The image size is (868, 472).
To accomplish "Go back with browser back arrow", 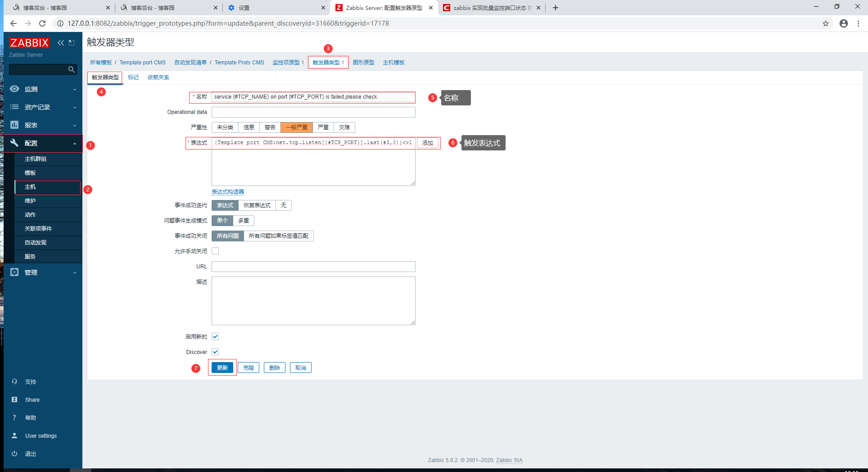I will pyautogui.click(x=14, y=23).
